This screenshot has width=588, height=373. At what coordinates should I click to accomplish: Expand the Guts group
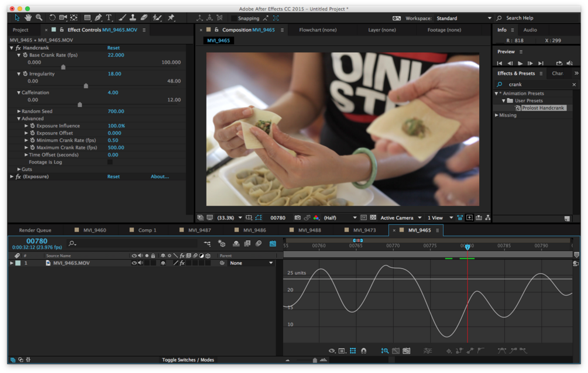19,170
